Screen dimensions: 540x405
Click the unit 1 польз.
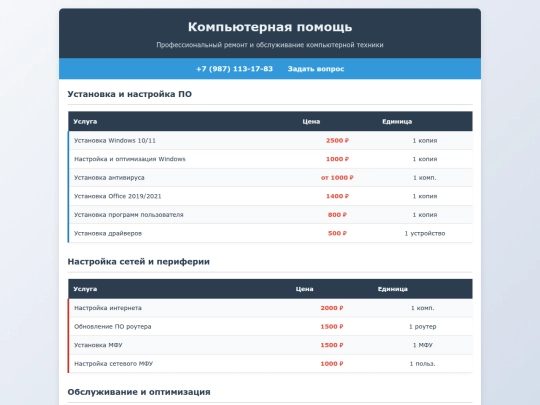coord(423,364)
